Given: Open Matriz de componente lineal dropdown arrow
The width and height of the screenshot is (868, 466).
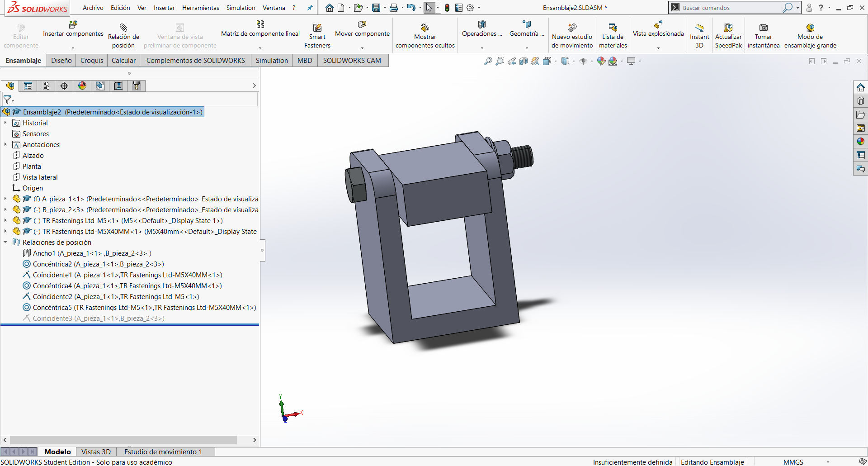Looking at the screenshot, I should (x=260, y=48).
